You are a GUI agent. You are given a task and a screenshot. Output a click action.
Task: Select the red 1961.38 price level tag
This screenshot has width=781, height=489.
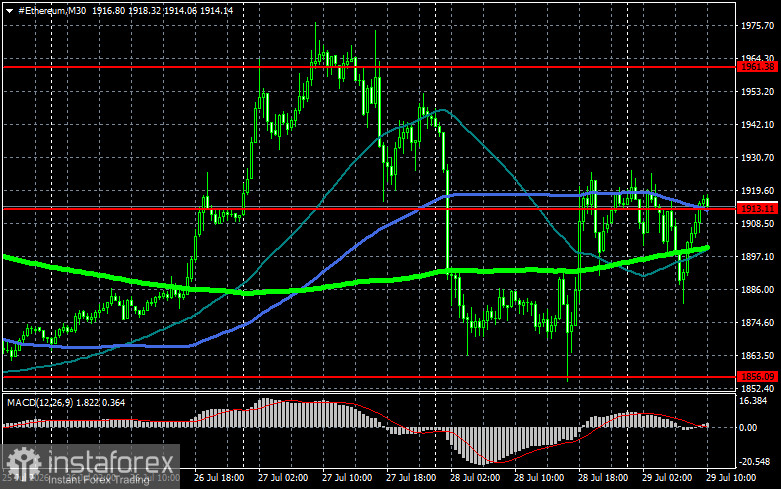758,67
